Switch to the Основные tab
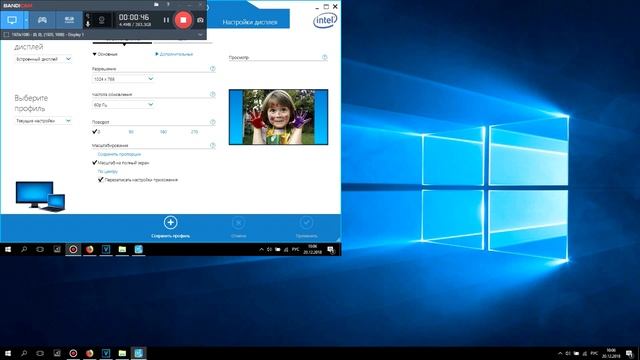 tap(105, 54)
